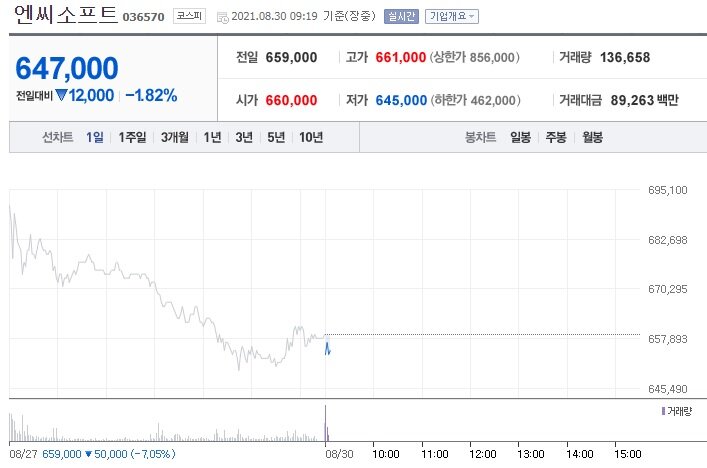
Task: Switch to 주봉 weekly candle chart
Action: tap(556, 137)
